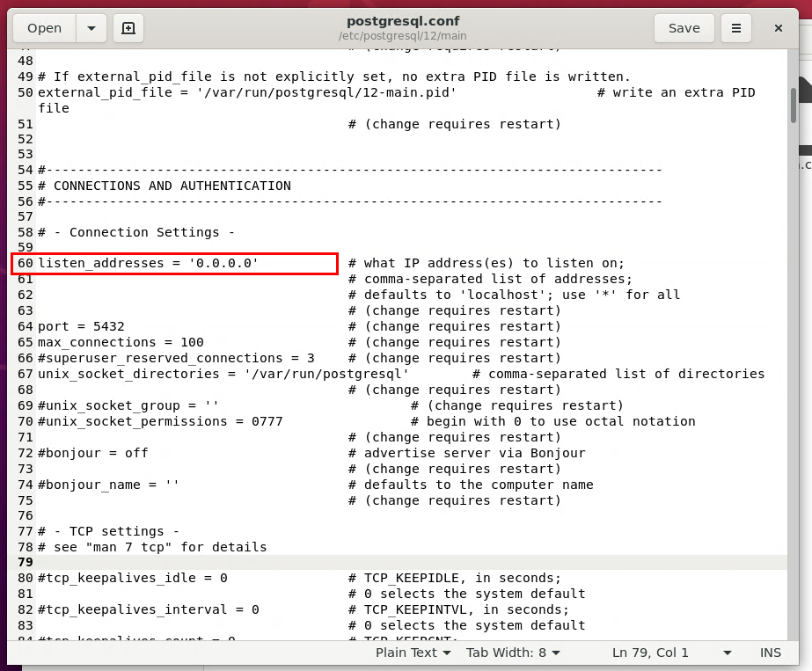
Task: Open the hamburger menu
Action: (735, 27)
